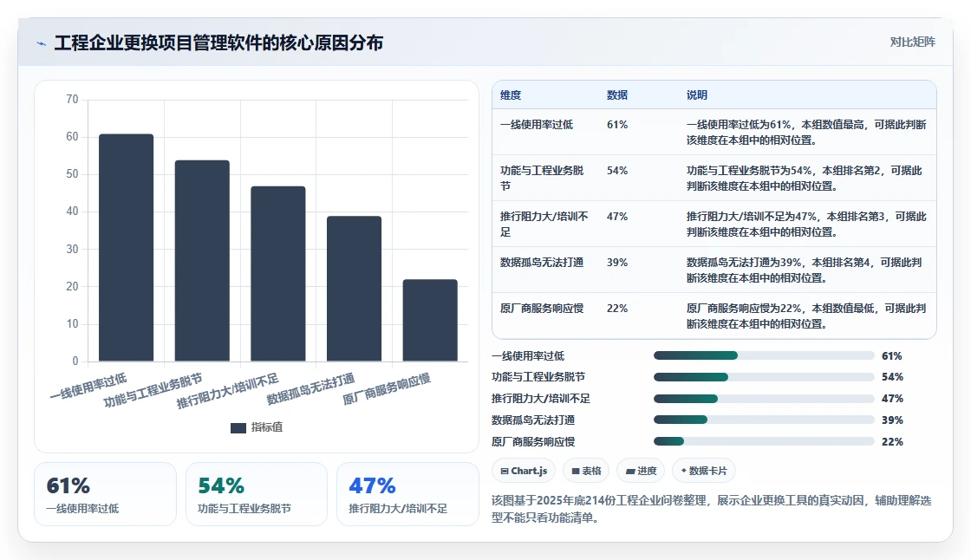Click the 47% stat card
This screenshot has height=560, width=971.
(x=407, y=494)
